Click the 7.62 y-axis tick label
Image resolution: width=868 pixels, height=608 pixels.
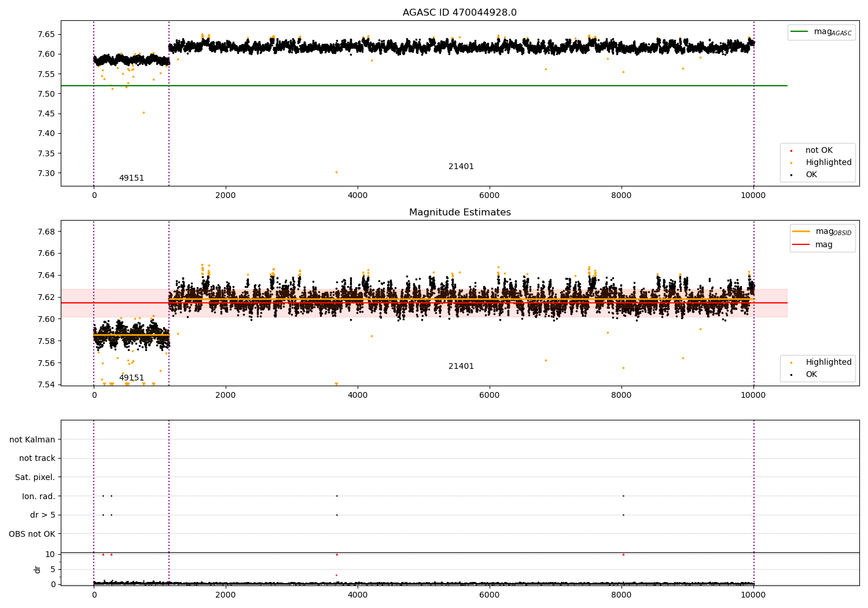click(46, 297)
